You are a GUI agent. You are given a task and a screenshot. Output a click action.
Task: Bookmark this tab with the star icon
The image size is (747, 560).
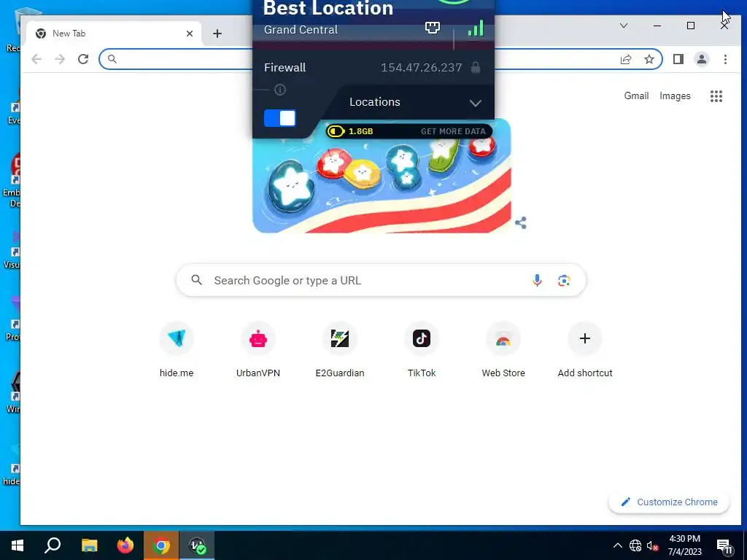coord(649,59)
